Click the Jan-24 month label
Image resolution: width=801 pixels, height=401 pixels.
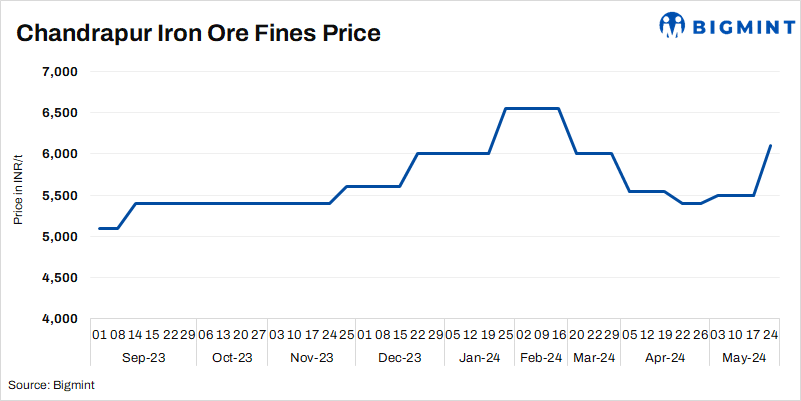(x=478, y=357)
